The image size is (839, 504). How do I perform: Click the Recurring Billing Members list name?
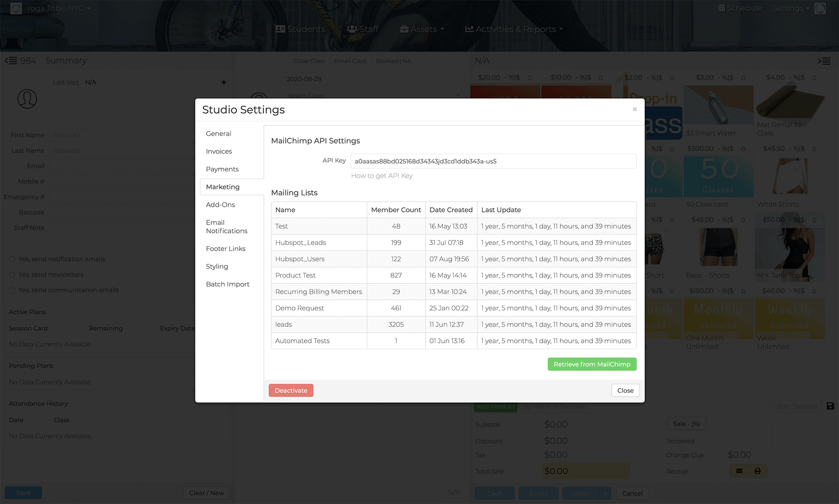coord(319,292)
